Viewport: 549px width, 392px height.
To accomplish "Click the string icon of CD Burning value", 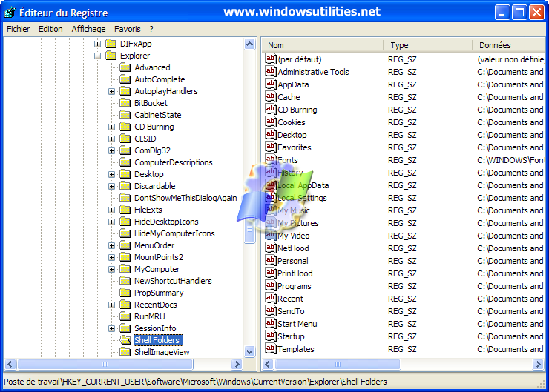I will pyautogui.click(x=271, y=109).
